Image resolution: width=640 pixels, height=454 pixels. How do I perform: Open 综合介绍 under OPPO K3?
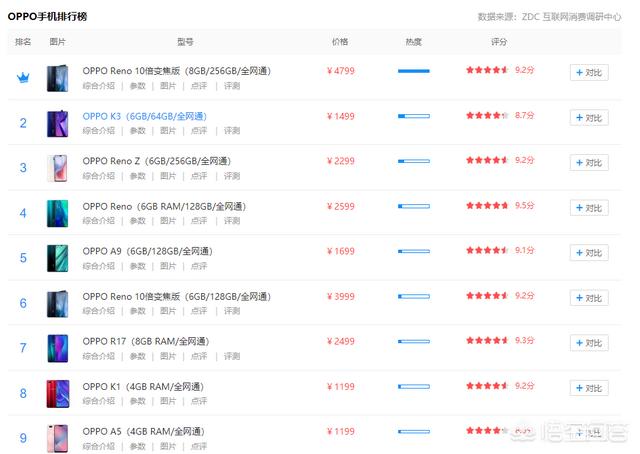(x=99, y=131)
